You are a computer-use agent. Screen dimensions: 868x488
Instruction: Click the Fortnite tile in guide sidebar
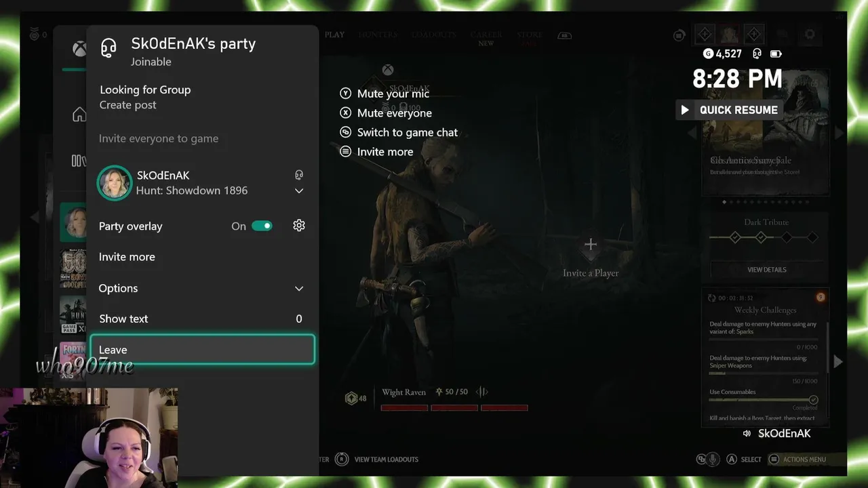click(73, 359)
